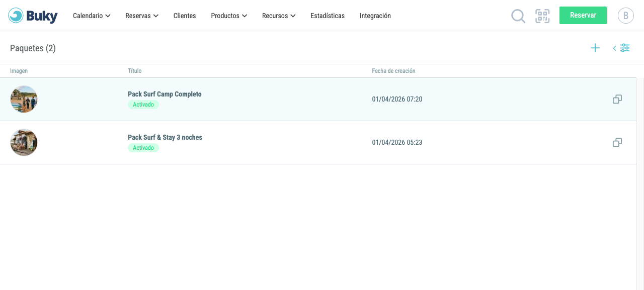Image resolution: width=644 pixels, height=290 pixels.
Task: Expand the Calendario menu
Action: pos(92,16)
